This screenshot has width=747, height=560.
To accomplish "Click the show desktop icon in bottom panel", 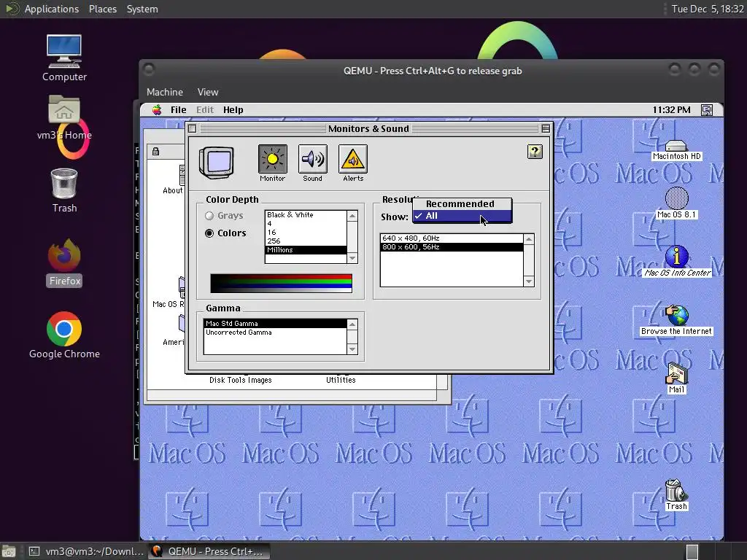I will pos(9,551).
